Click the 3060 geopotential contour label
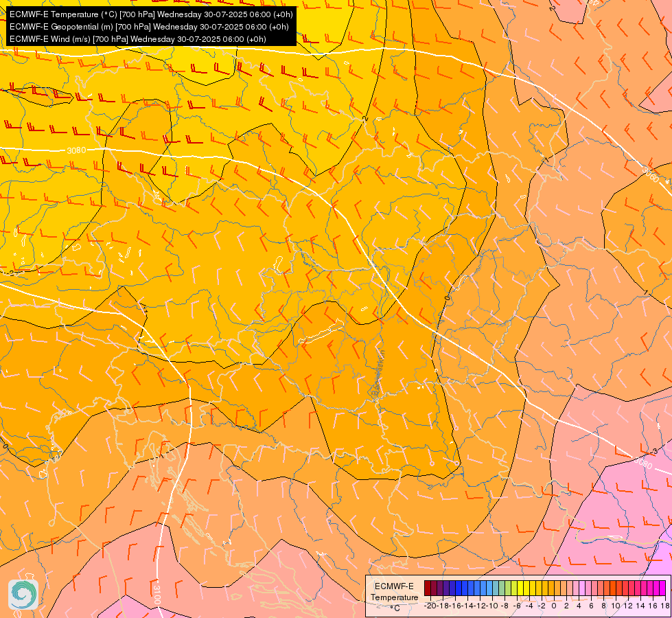Screen dimensions: 672x618 click(650, 174)
